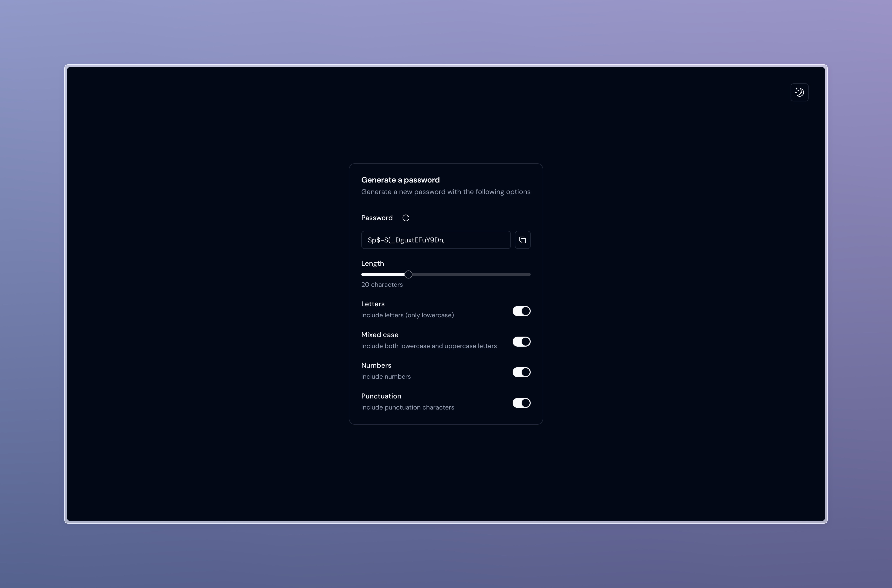Click inside the generated password field
Viewport: 892px width, 588px height.
pyautogui.click(x=435, y=240)
